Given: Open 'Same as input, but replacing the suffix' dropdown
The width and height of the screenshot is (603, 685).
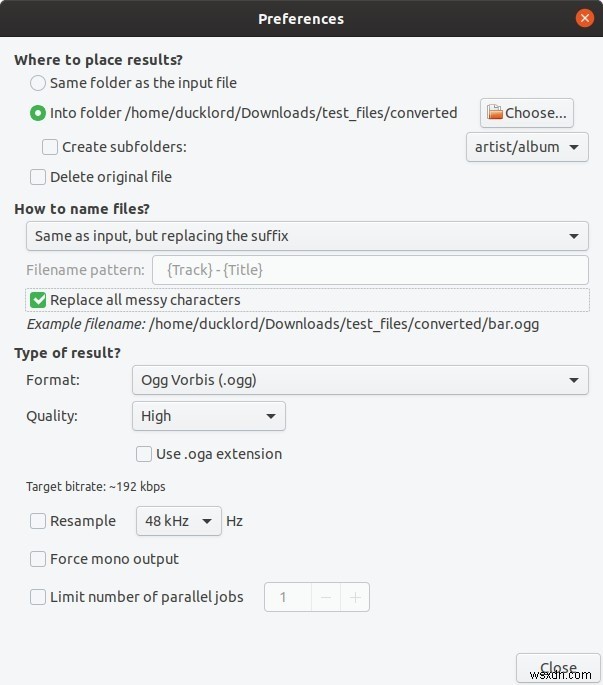Looking at the screenshot, I should click(x=307, y=236).
